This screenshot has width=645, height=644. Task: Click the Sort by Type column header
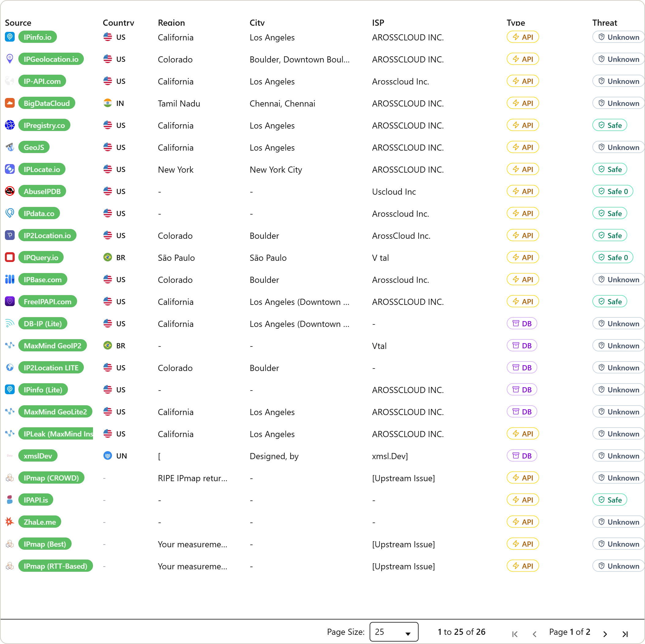coord(516,23)
